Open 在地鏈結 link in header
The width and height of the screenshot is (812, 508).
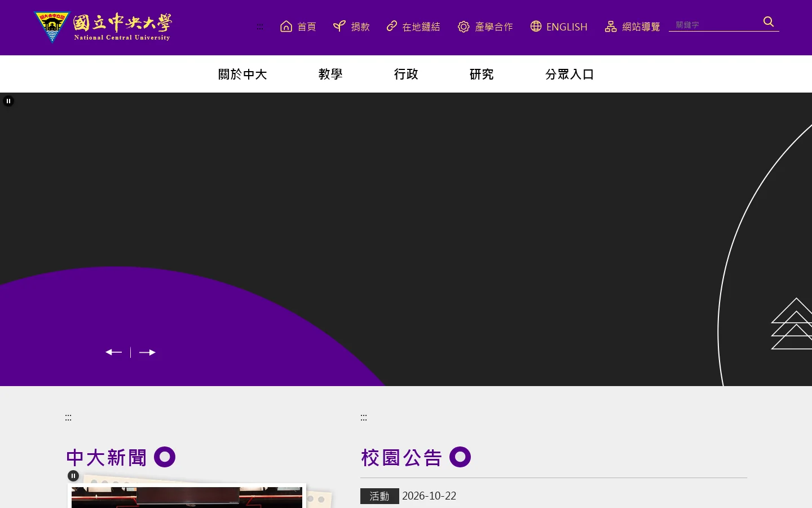click(x=413, y=27)
